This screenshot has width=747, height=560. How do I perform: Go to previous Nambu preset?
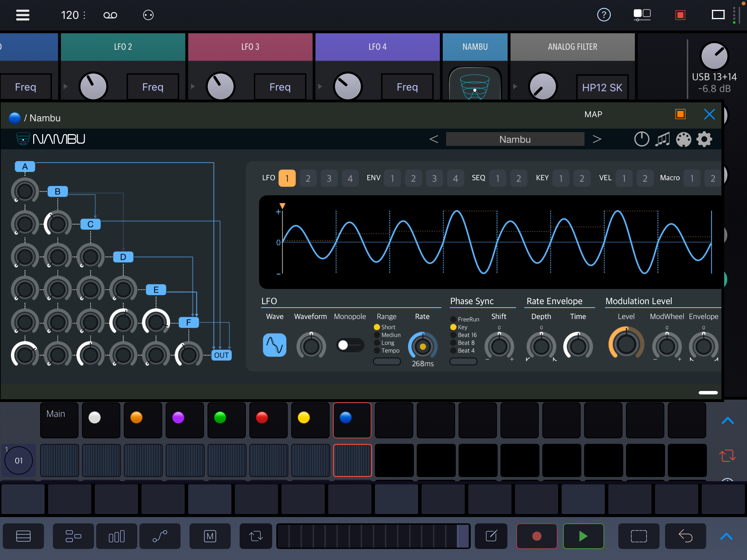tap(434, 139)
